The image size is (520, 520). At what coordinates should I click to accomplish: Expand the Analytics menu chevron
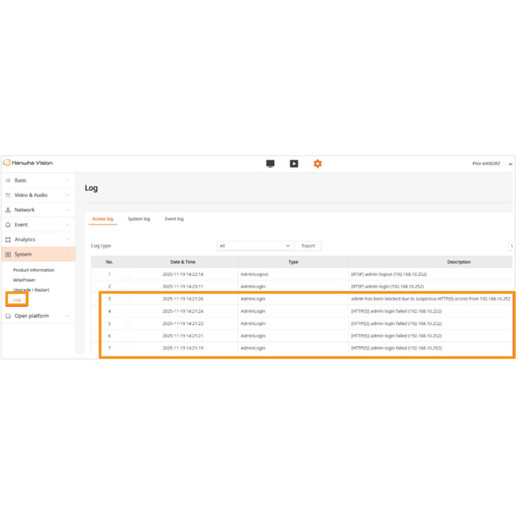(67, 240)
